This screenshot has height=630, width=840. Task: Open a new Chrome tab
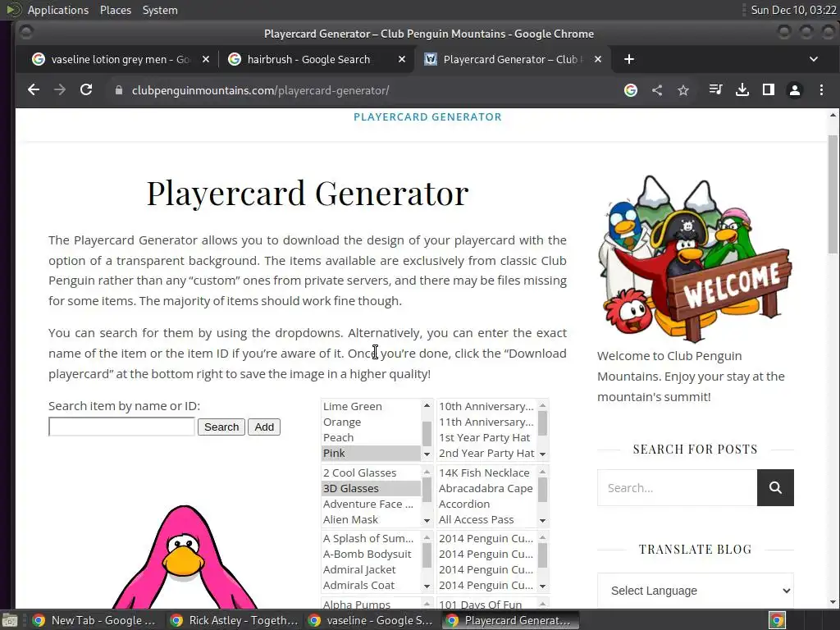click(629, 59)
